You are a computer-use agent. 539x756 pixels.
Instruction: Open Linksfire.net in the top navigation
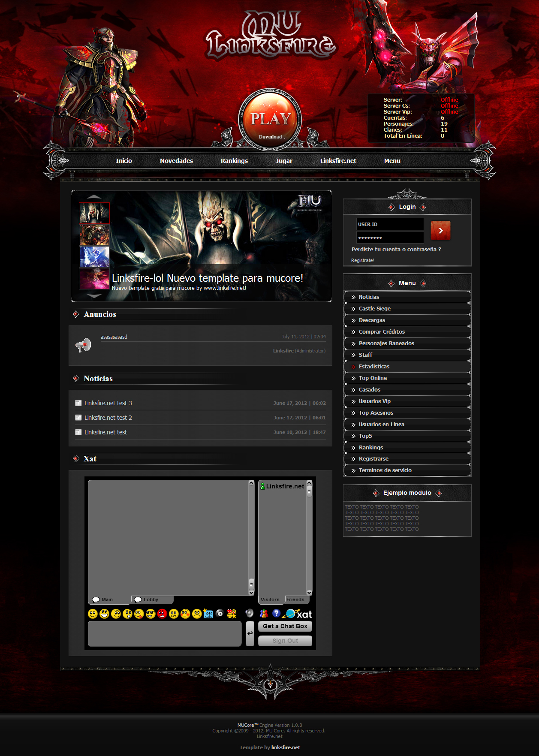pos(338,161)
